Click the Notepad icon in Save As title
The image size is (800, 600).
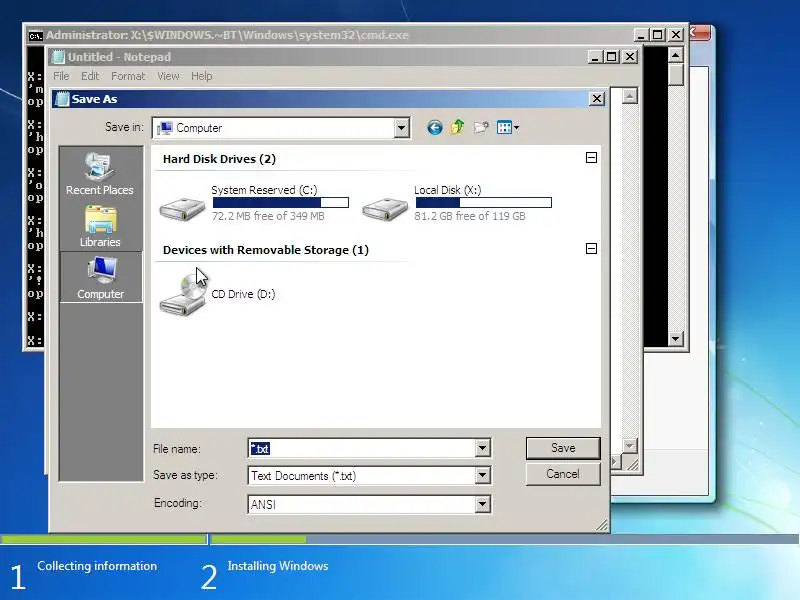tap(62, 99)
